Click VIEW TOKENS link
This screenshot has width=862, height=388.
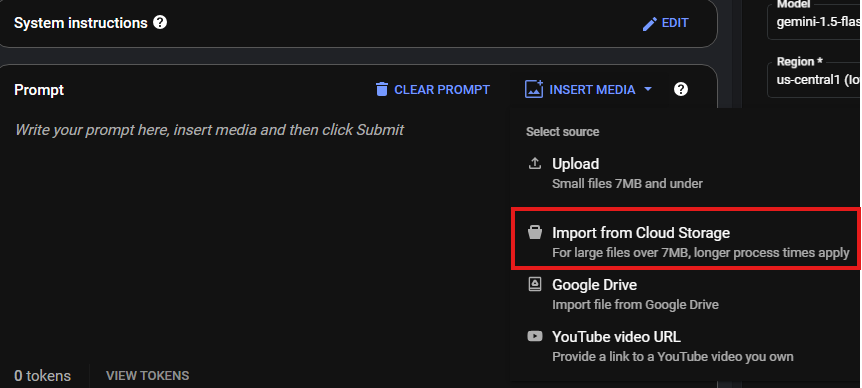tap(147, 375)
